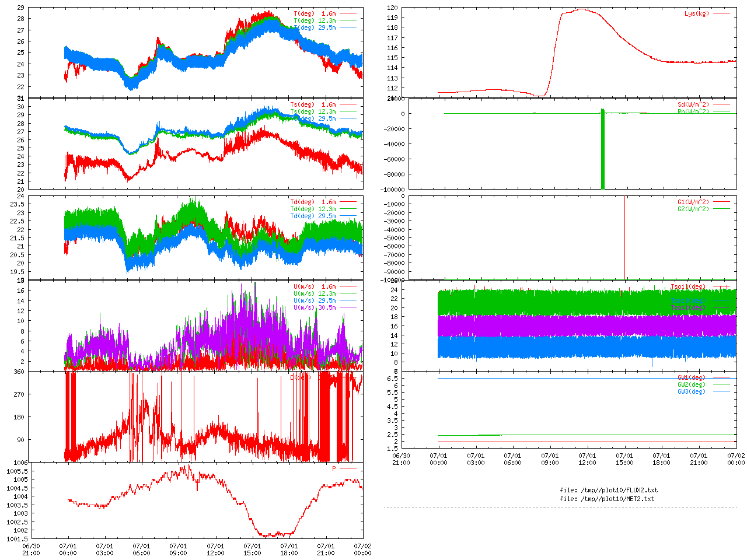The height and width of the screenshot is (560, 747).
Task: Click red line sample beside T(deg) 1.6m
Action: [348, 13]
